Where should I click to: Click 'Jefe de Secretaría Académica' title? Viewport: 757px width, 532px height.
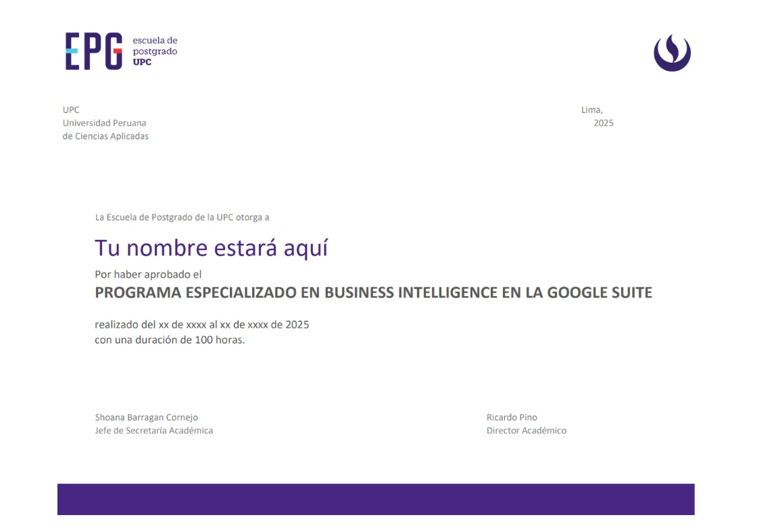[153, 430]
